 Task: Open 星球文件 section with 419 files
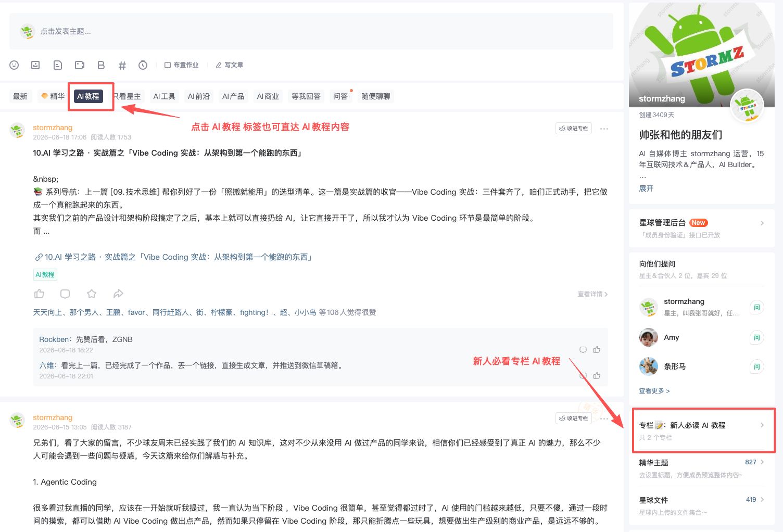tap(702, 505)
